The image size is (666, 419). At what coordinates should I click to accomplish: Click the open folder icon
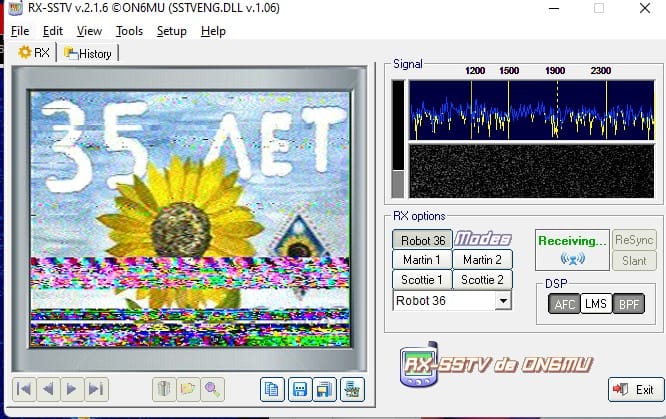pyautogui.click(x=188, y=389)
